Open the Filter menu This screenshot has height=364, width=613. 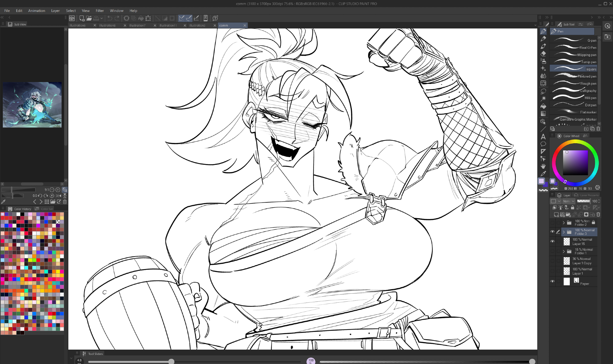[100, 11]
